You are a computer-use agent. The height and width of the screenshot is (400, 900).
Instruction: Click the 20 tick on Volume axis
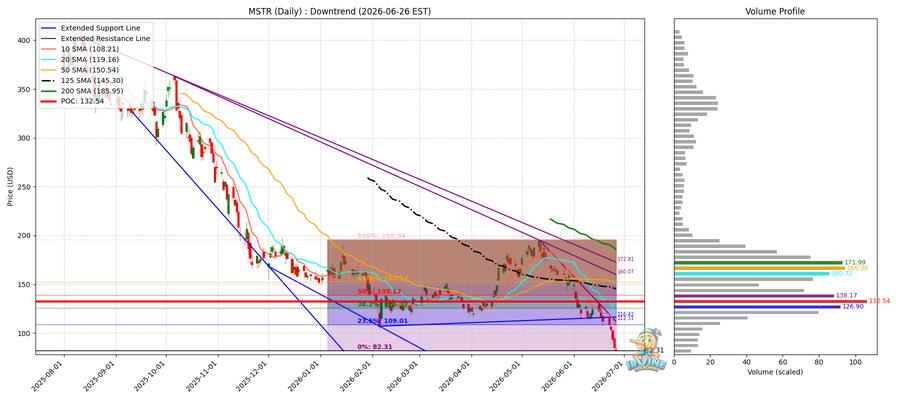click(x=711, y=362)
